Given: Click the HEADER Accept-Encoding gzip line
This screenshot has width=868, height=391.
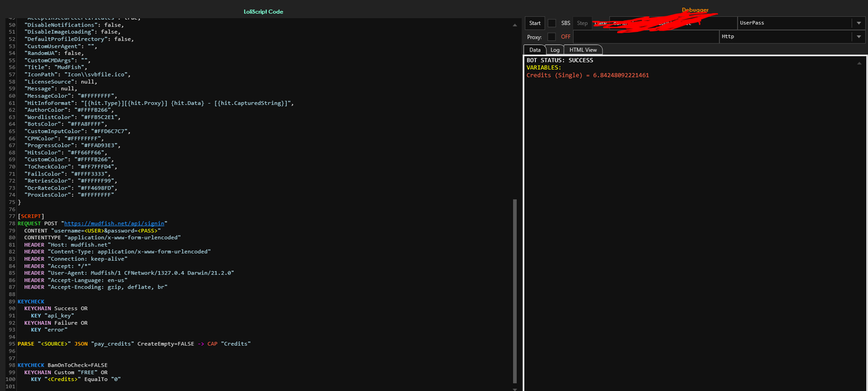Looking at the screenshot, I should [96, 287].
